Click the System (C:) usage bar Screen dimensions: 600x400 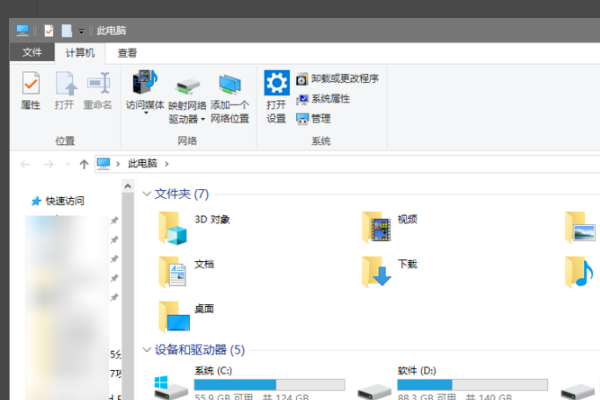tap(269, 385)
